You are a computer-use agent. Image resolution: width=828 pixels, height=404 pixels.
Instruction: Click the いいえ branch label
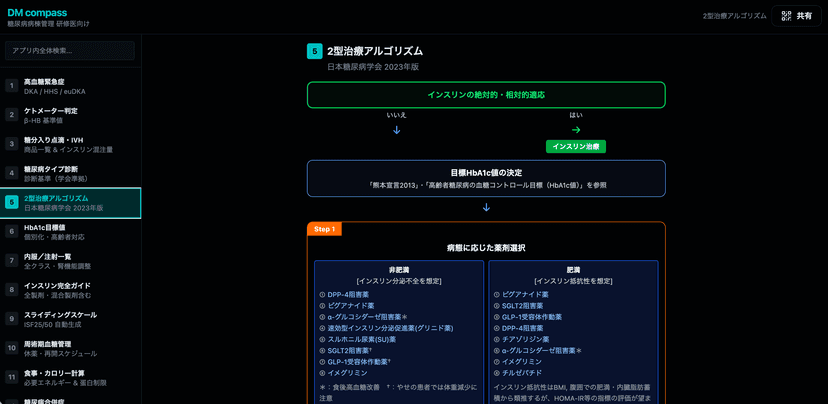397,115
